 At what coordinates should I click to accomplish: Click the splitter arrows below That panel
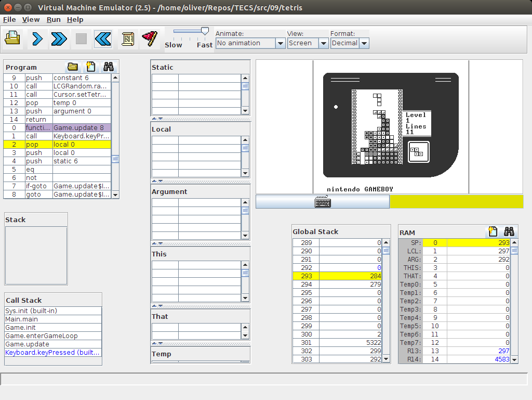pyautogui.click(x=157, y=344)
